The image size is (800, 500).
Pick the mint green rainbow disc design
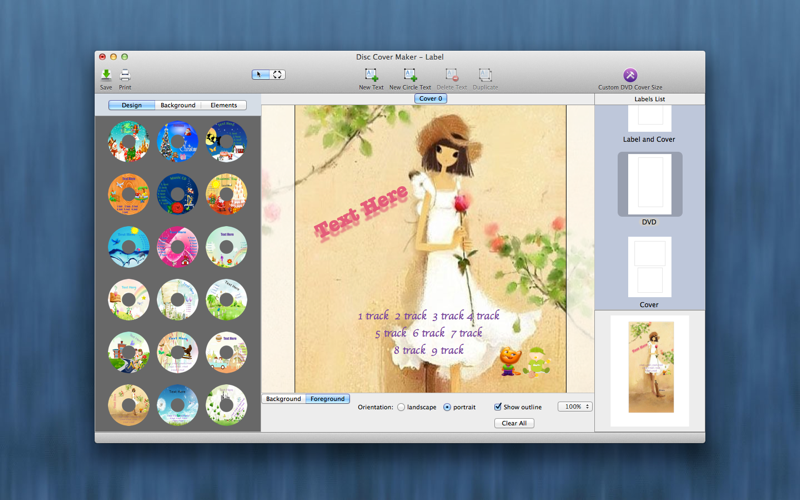tap(226, 247)
